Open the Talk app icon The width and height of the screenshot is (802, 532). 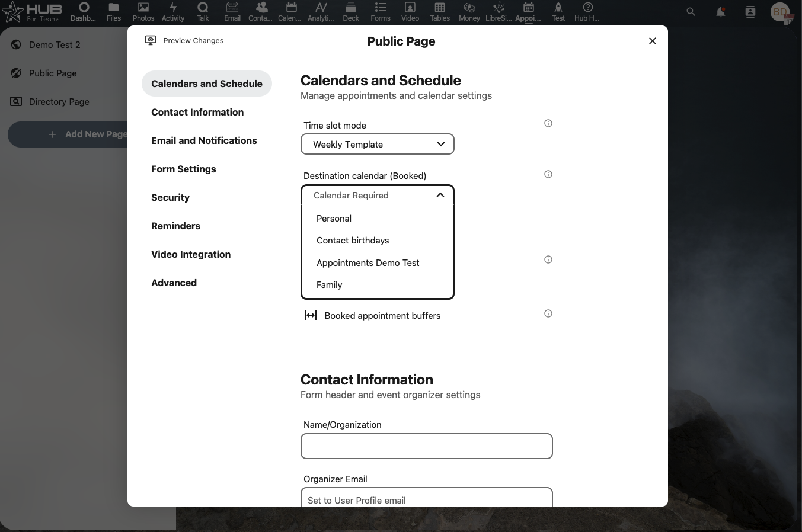(203, 11)
